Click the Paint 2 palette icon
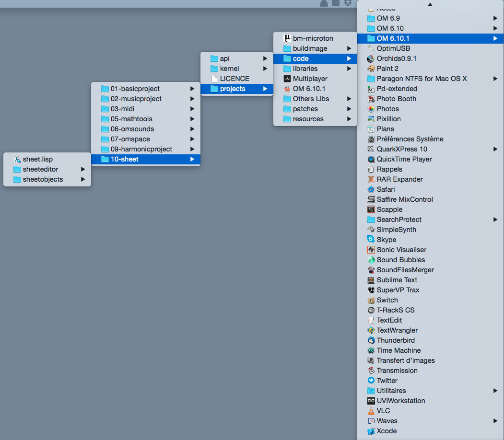504x440 pixels. (371, 69)
